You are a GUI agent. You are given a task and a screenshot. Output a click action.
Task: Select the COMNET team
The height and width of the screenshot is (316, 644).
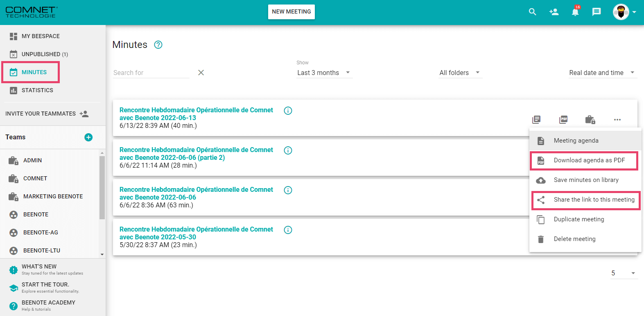(x=35, y=178)
